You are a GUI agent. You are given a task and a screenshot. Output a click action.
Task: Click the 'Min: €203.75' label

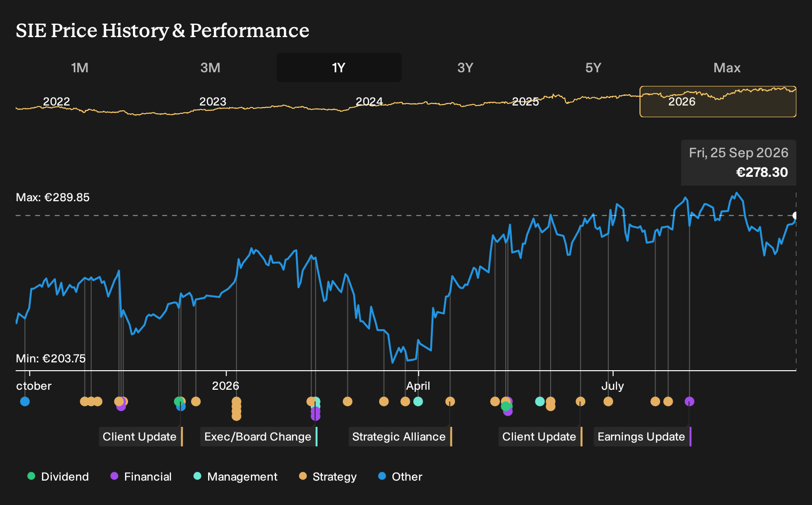tap(51, 358)
